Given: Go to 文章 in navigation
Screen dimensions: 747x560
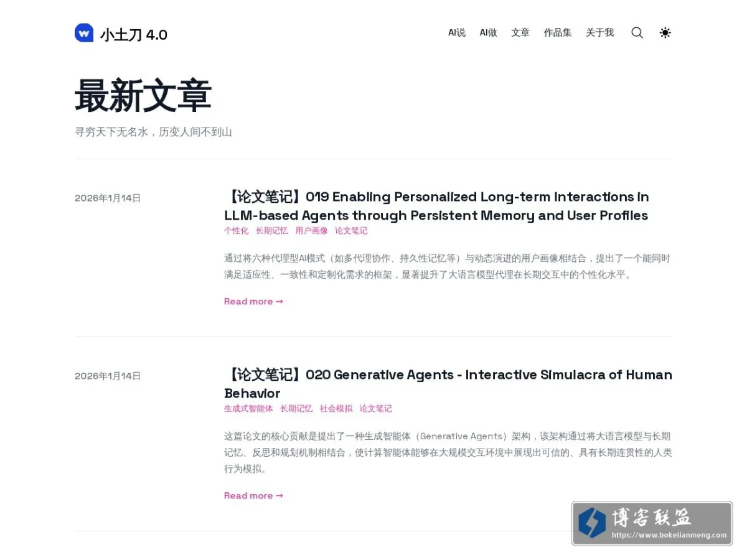Looking at the screenshot, I should click(520, 32).
